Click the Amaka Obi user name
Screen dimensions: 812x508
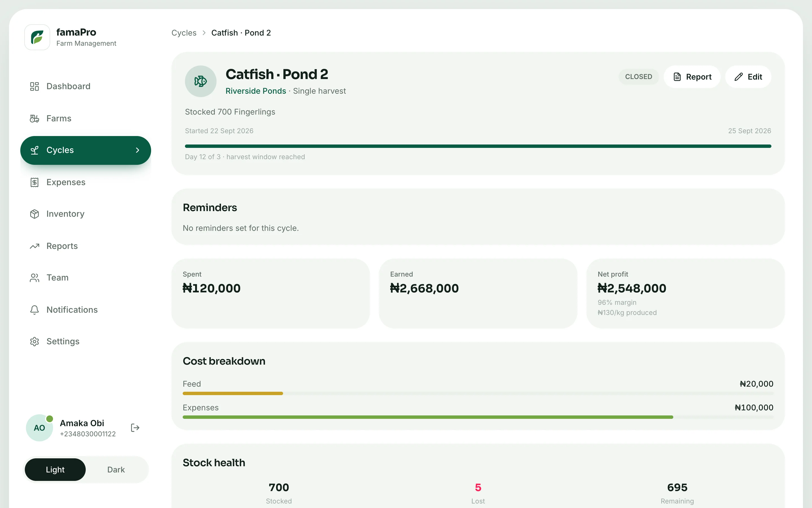[82, 423]
